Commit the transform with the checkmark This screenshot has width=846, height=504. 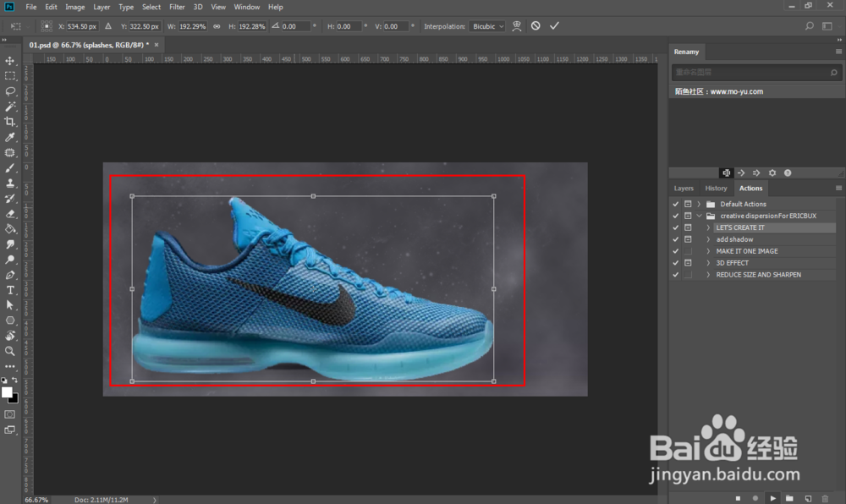[x=554, y=26]
